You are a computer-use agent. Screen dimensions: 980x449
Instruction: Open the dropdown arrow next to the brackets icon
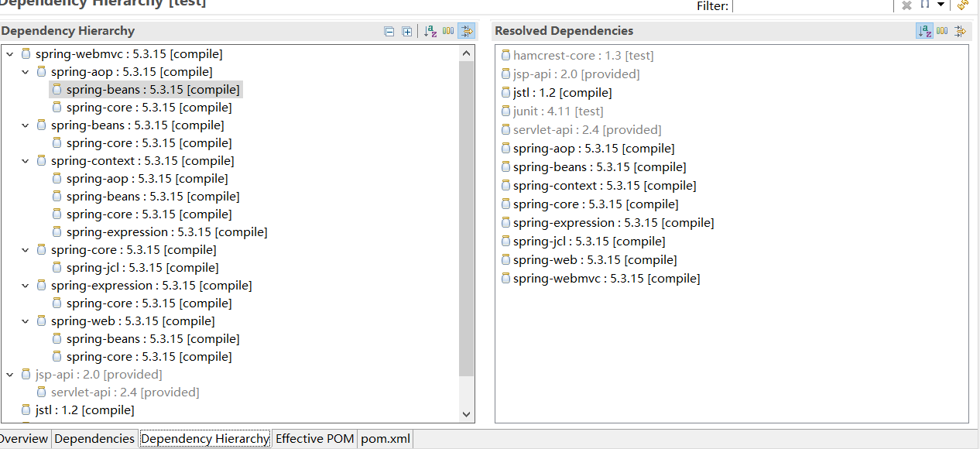(x=941, y=5)
